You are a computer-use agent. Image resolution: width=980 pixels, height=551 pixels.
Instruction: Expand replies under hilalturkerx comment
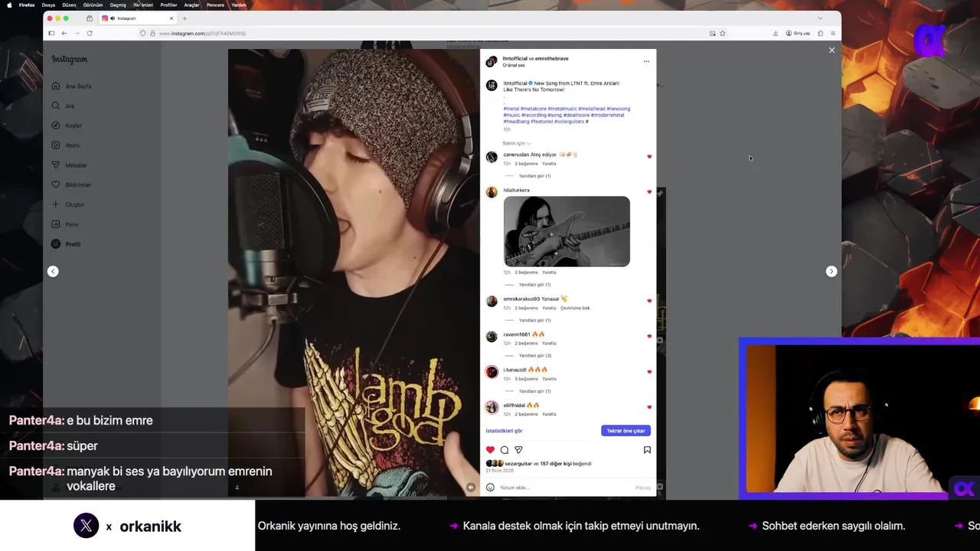coord(534,285)
